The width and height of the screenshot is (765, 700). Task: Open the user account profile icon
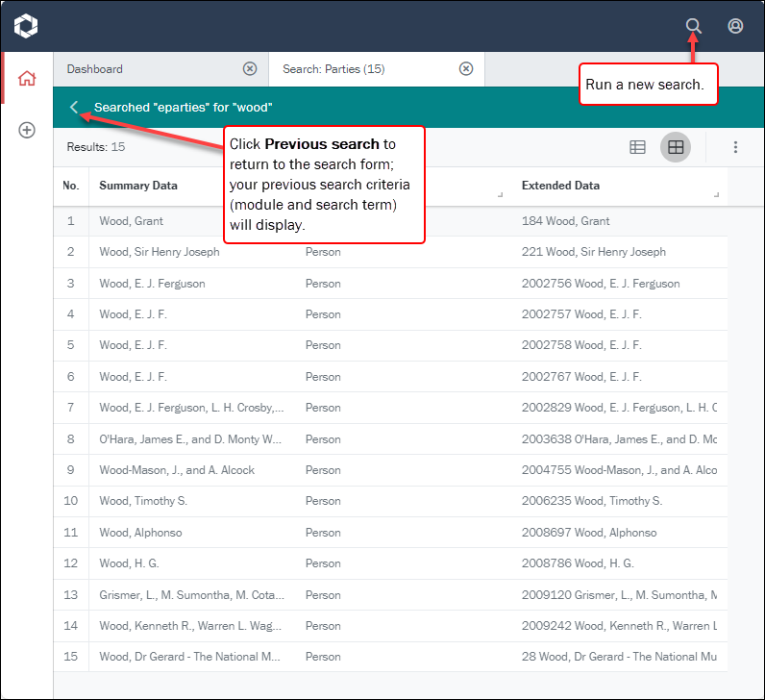tap(735, 26)
